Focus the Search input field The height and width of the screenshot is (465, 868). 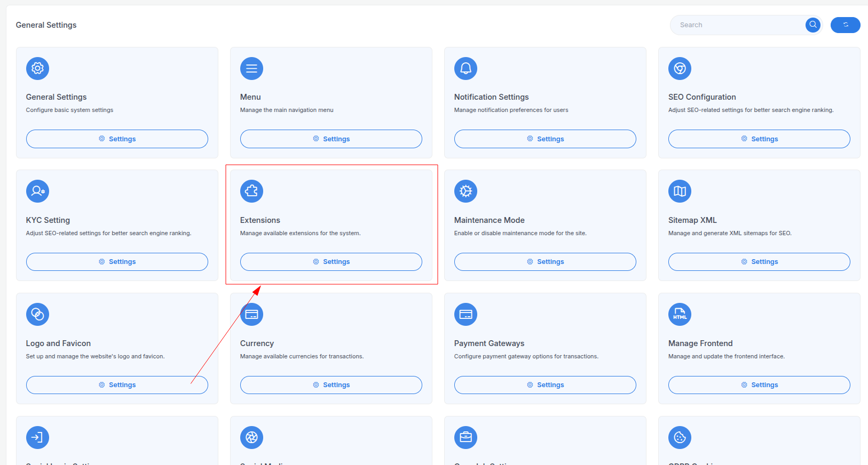point(739,25)
